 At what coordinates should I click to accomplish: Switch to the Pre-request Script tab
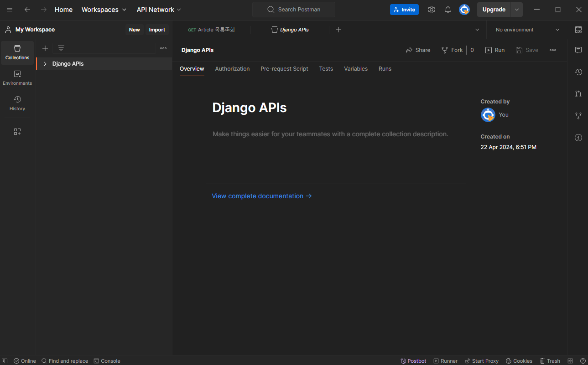(284, 69)
